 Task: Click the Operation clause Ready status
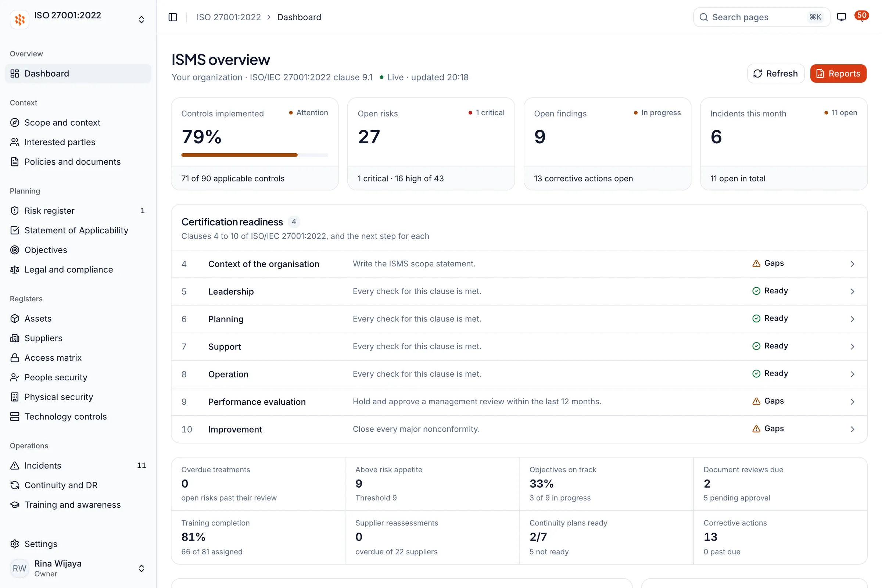coord(770,373)
